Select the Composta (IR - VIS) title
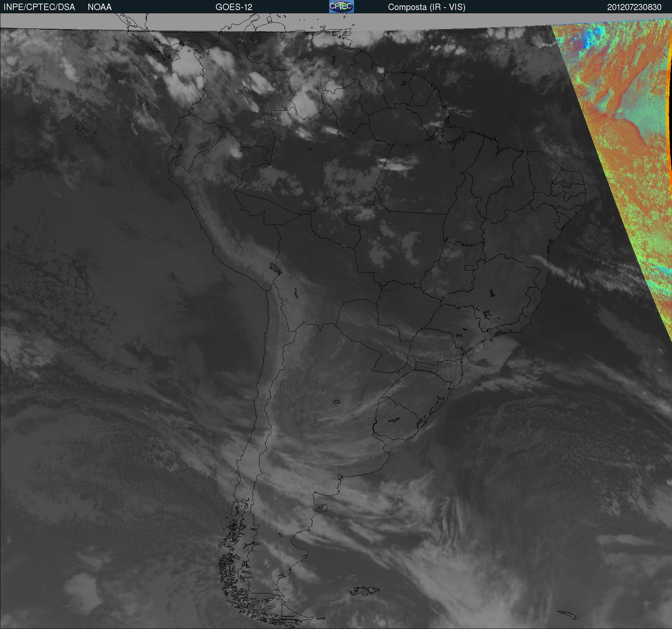This screenshot has width=672, height=629. (427, 7)
